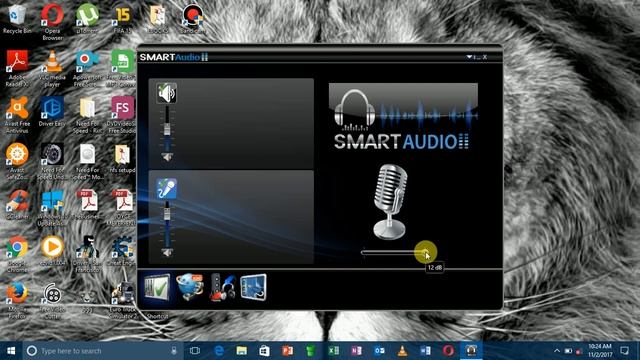The height and width of the screenshot is (360, 640).
Task: Select the Euro Truck Simulator 2 shortcut
Action: [122, 300]
